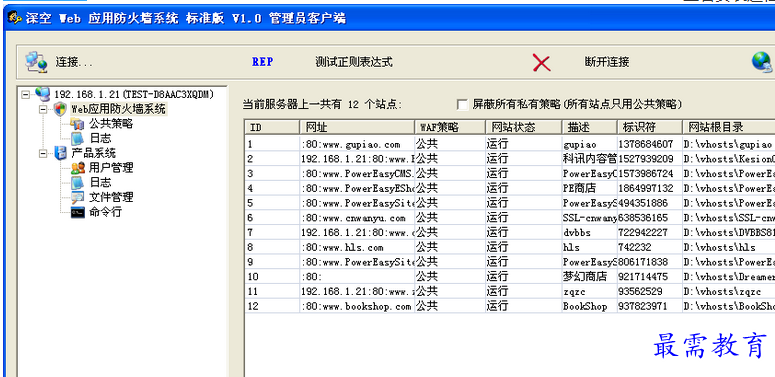Click 连接... toolbar button

point(74,62)
